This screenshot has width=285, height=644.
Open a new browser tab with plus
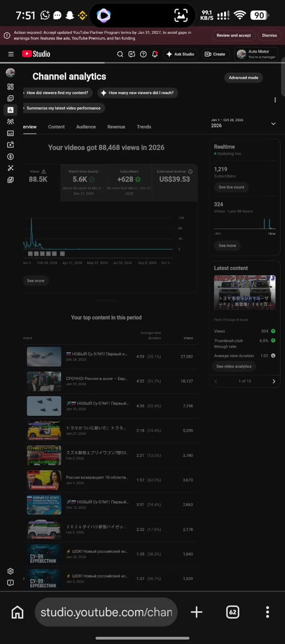pyautogui.click(x=197, y=612)
